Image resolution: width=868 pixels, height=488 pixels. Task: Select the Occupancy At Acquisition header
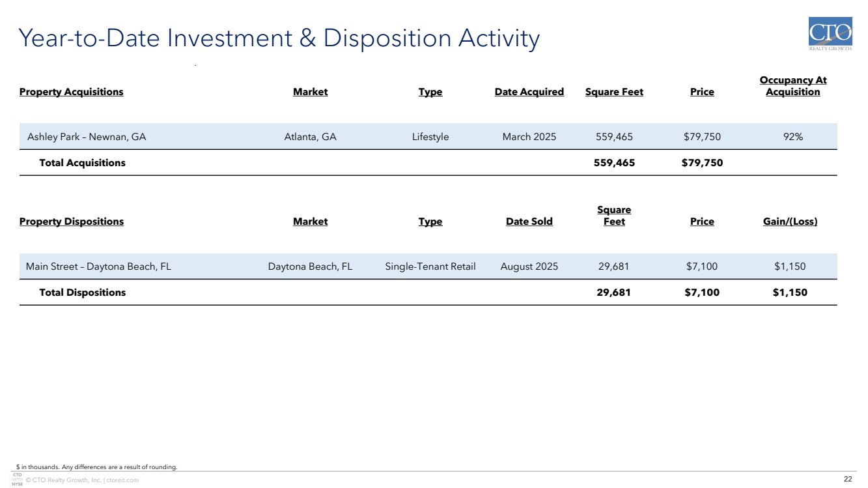pyautogui.click(x=792, y=86)
